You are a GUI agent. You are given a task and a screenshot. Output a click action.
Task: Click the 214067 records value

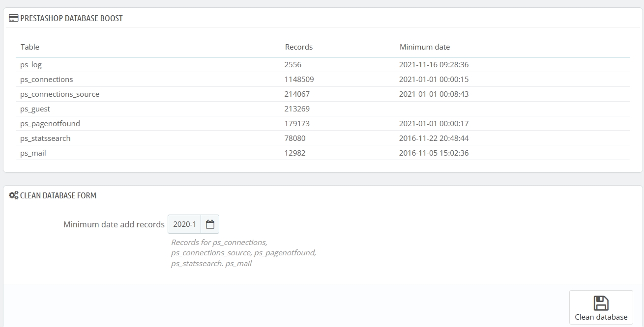(297, 94)
